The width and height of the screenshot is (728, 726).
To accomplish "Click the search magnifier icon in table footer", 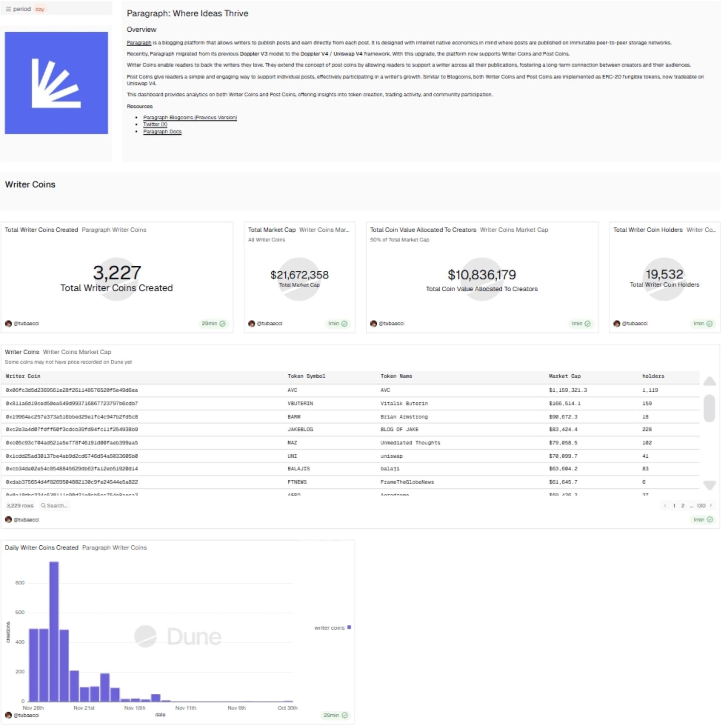I will tap(43, 505).
